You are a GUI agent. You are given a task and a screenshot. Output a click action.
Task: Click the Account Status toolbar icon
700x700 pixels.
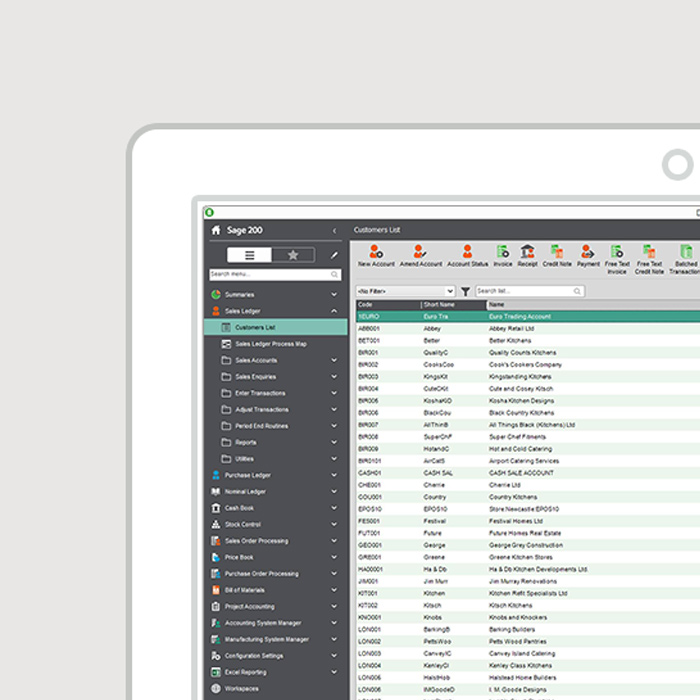(467, 251)
